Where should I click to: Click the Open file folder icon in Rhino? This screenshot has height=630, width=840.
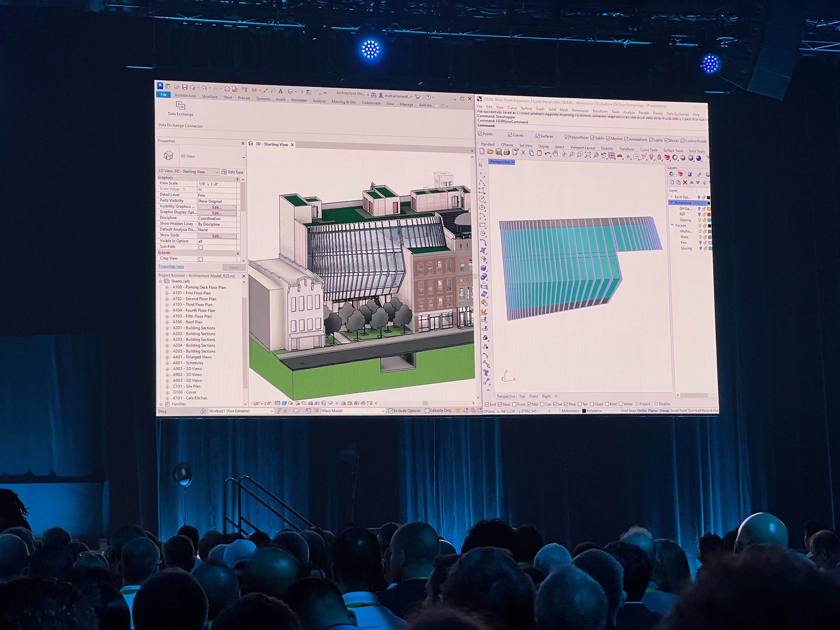490,152
